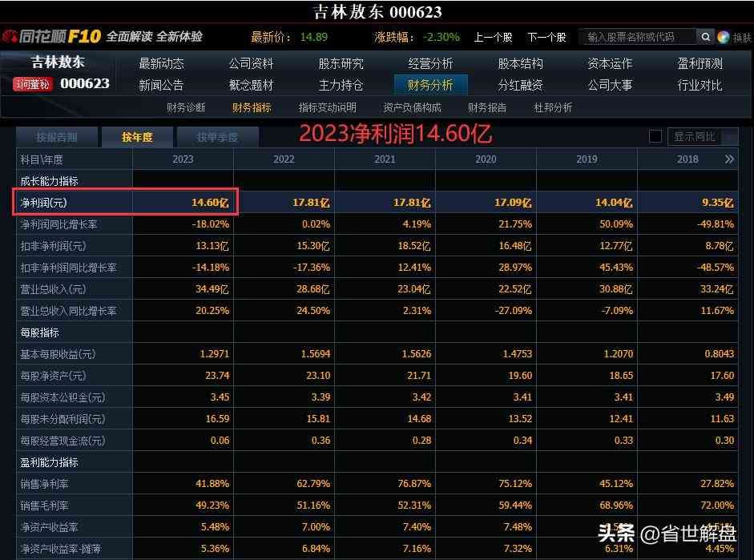Click the 同花顺 F10 logo

coord(51,37)
